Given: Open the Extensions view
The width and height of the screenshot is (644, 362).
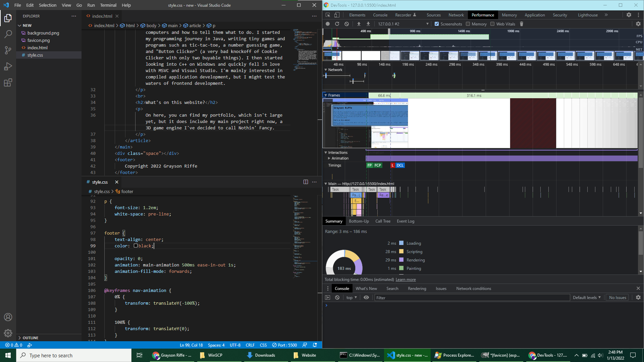Looking at the screenshot, I should [x=8, y=82].
